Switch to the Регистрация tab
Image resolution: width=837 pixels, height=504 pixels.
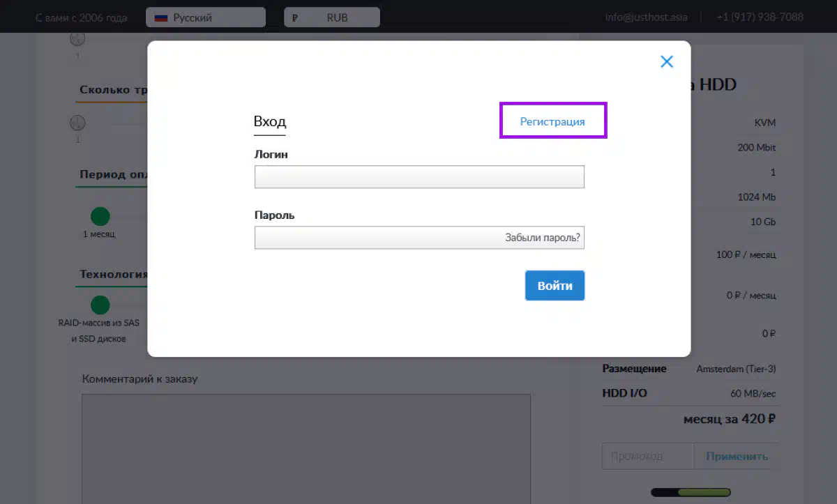[x=552, y=121]
